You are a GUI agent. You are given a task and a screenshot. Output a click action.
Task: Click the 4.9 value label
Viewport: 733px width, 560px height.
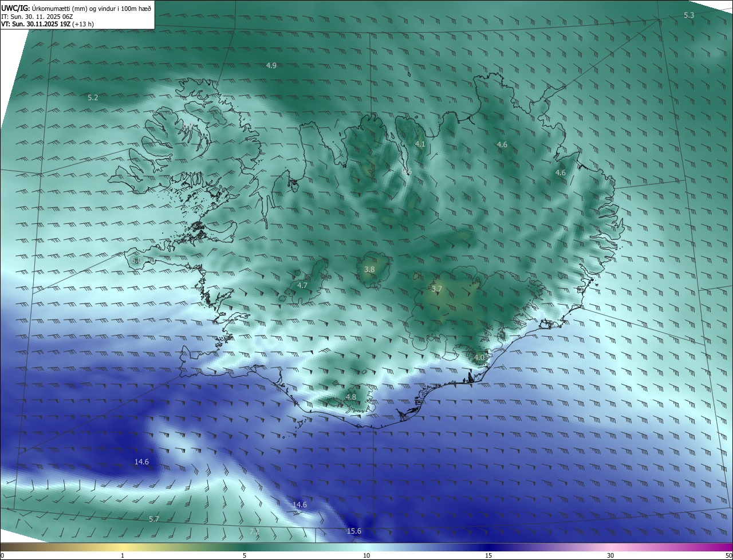coord(271,66)
